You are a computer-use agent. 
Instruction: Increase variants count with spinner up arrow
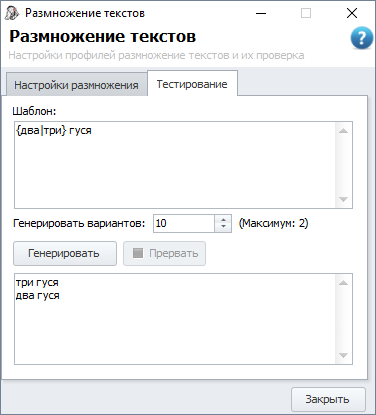223,219
